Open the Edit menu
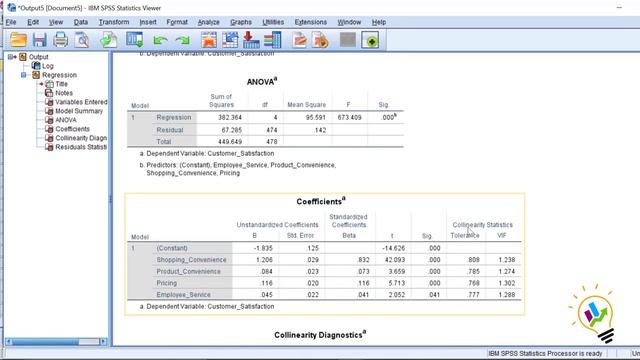 (33, 22)
